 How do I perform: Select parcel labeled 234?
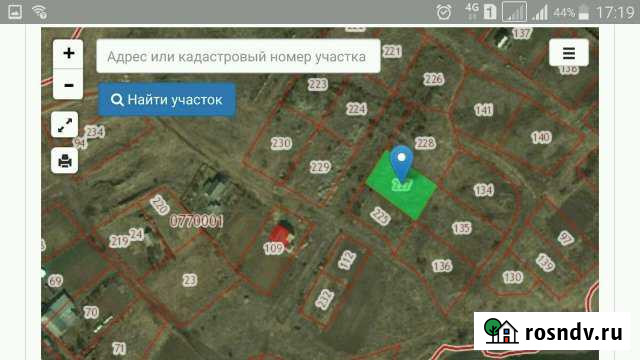coord(95,132)
